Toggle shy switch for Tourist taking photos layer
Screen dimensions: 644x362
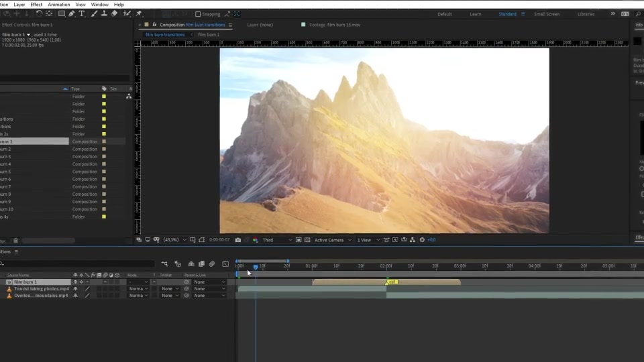(75, 289)
